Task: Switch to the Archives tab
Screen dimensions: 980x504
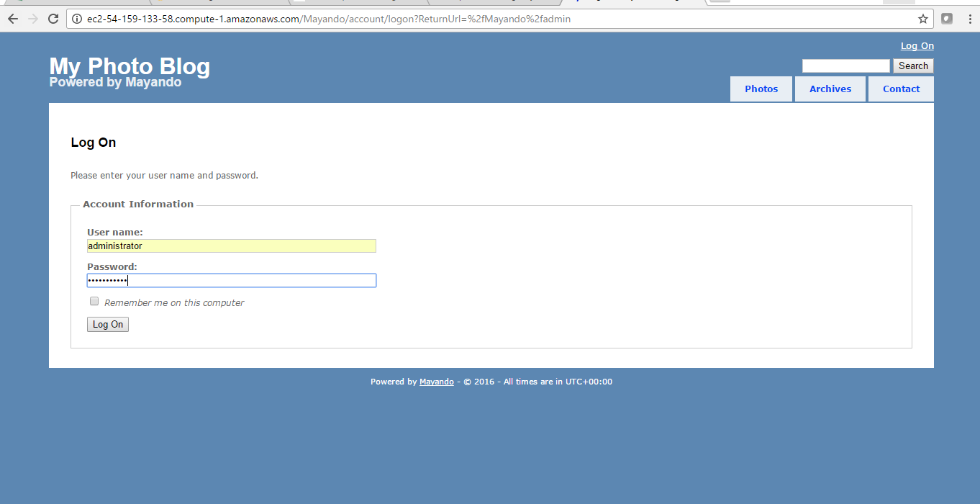Action: pos(830,89)
